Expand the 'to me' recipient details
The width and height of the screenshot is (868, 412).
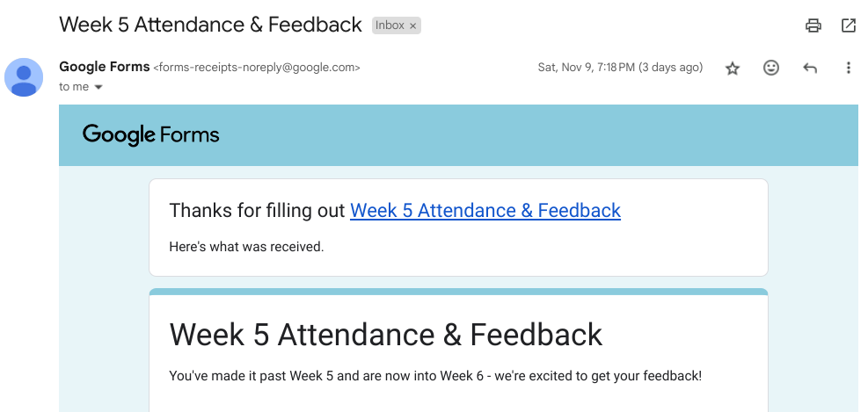(x=98, y=87)
